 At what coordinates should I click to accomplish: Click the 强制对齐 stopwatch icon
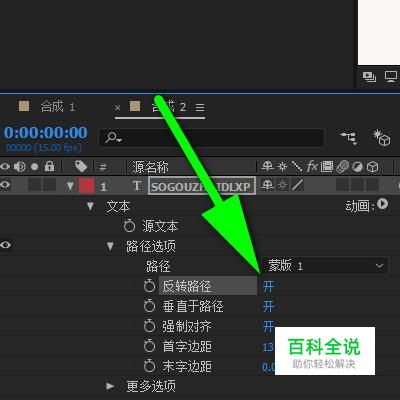(149, 326)
